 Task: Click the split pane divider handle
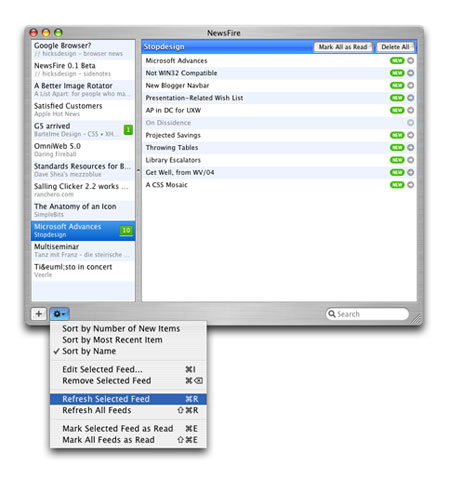pos(138,170)
